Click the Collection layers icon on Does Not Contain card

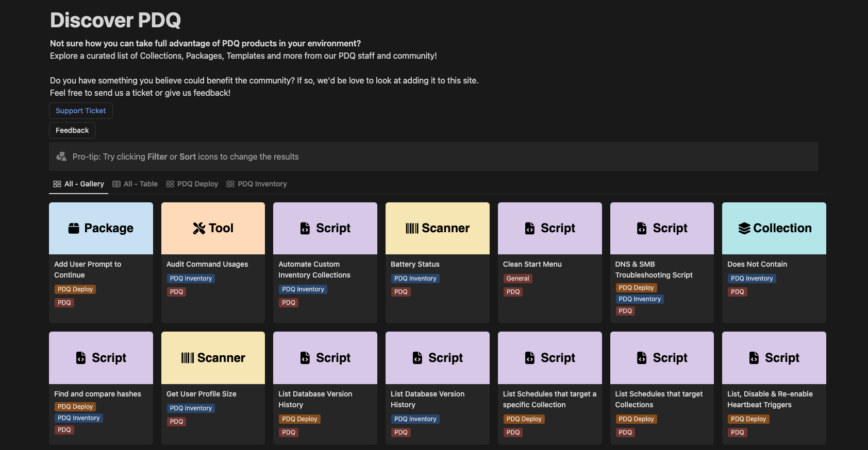pos(744,228)
